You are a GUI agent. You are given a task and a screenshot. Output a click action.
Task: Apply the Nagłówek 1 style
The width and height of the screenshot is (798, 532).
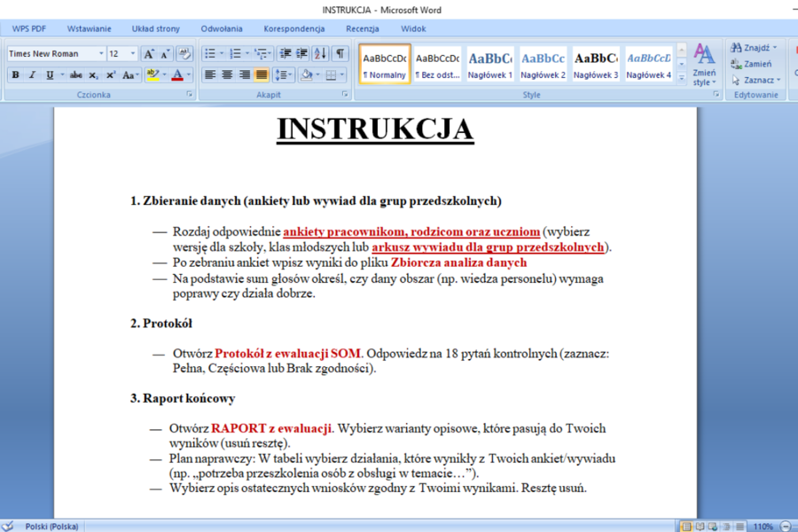(x=490, y=64)
